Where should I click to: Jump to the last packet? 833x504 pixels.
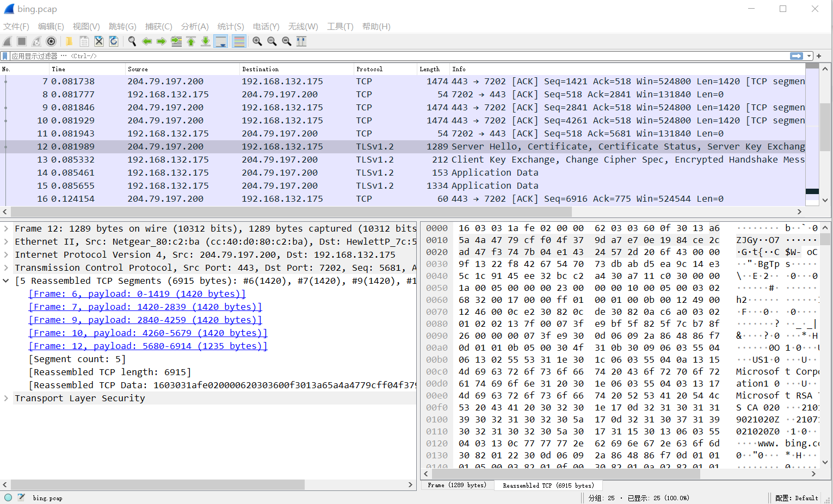[206, 41]
